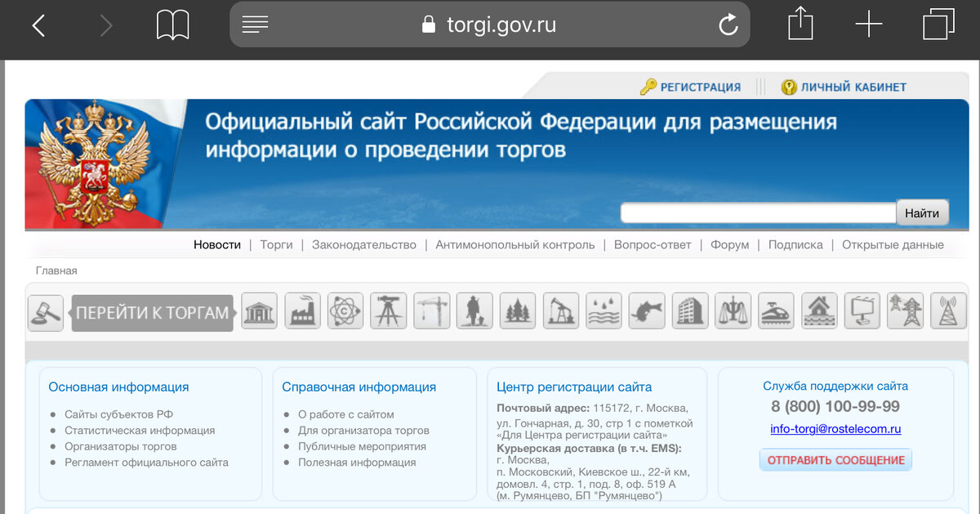980x514 pixels.
Task: Click the atom category icon
Action: click(345, 311)
